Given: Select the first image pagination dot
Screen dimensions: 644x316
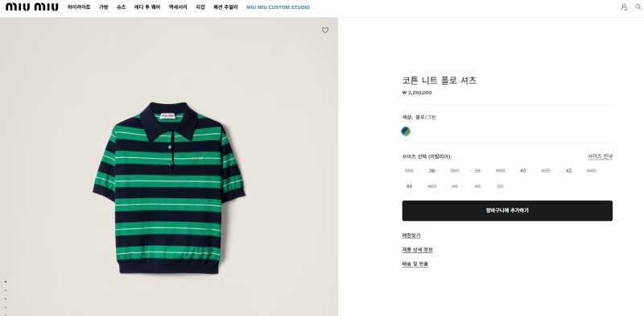Looking at the screenshot, I should (6, 282).
